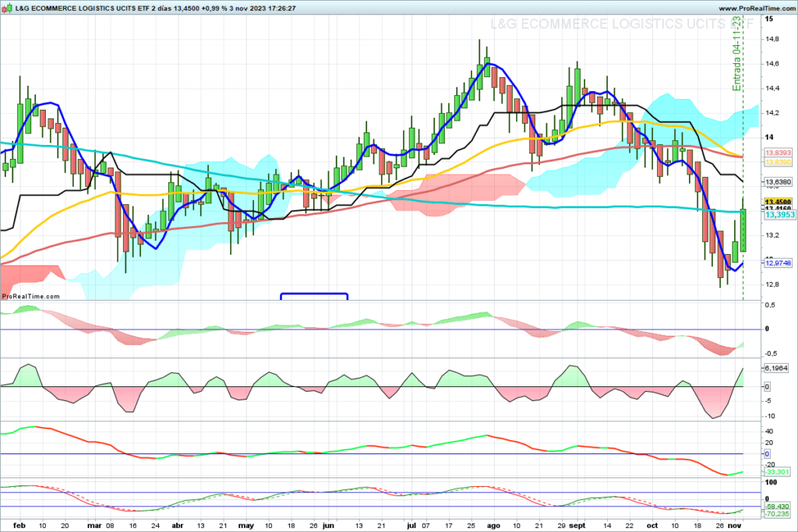798x532 pixels.
Task: Click the 'Entrada 04-11-23' entry marker label
Action: [736, 54]
